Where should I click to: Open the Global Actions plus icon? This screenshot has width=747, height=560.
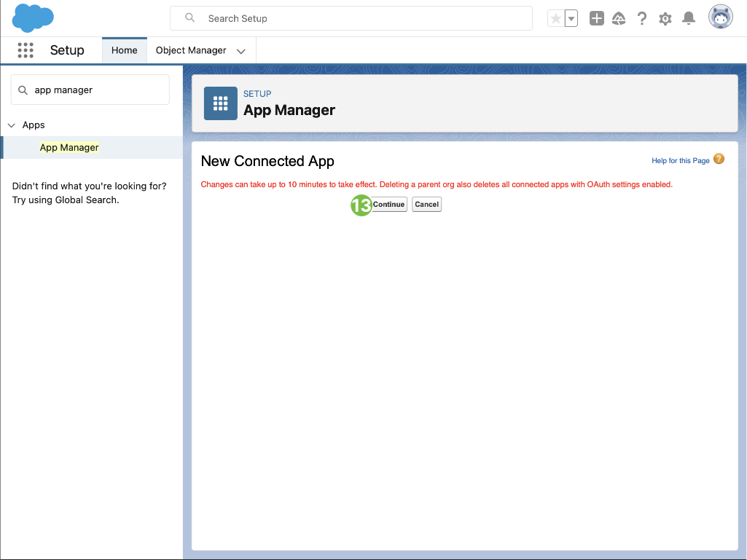596,19
